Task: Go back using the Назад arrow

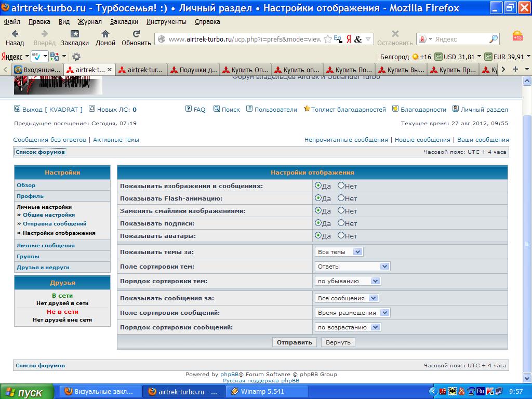Action: (15, 34)
